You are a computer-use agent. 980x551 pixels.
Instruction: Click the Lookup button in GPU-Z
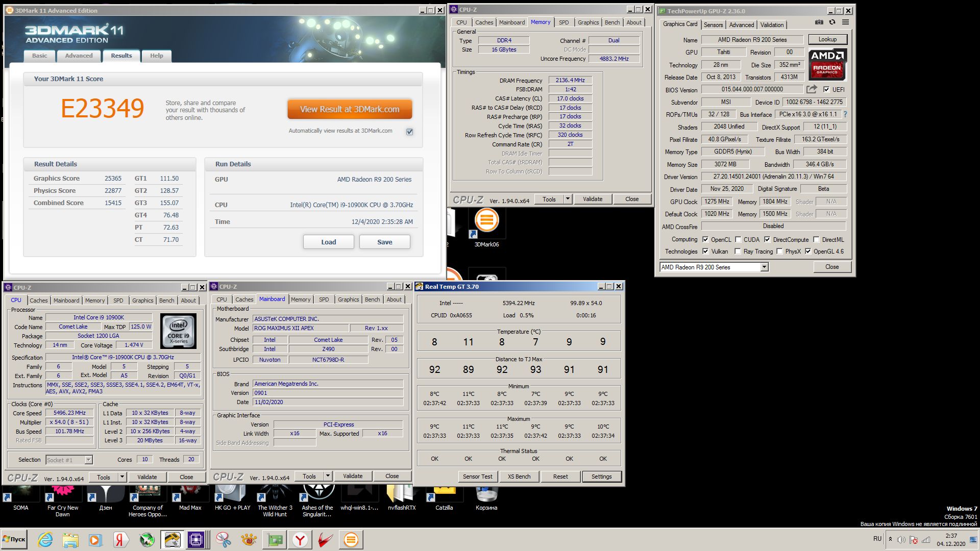[x=827, y=39]
